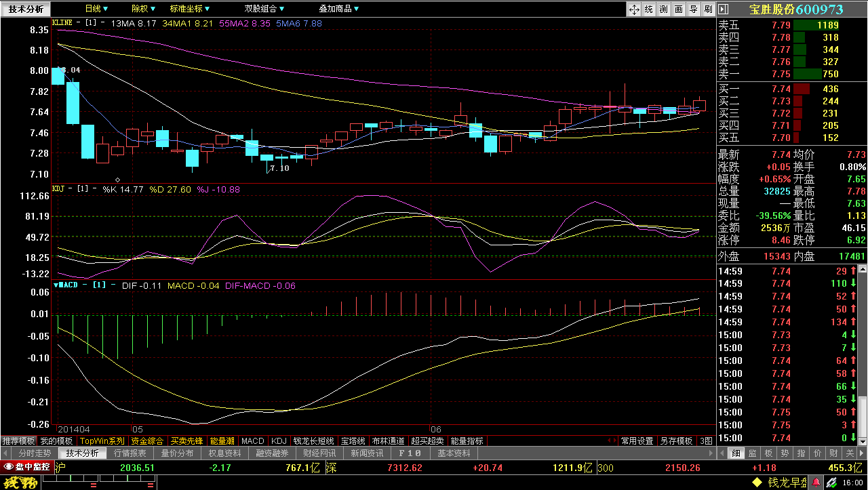This screenshot has height=490, width=868.
Task: Open 常用设置 common settings
Action: click(637, 441)
